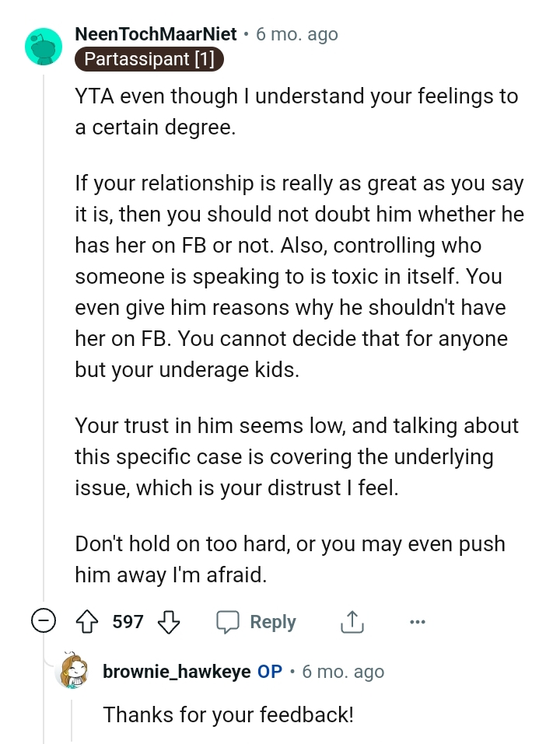The width and height of the screenshot is (560, 744).
Task: Click brownie_hawkeye's avatar
Action: (x=75, y=672)
